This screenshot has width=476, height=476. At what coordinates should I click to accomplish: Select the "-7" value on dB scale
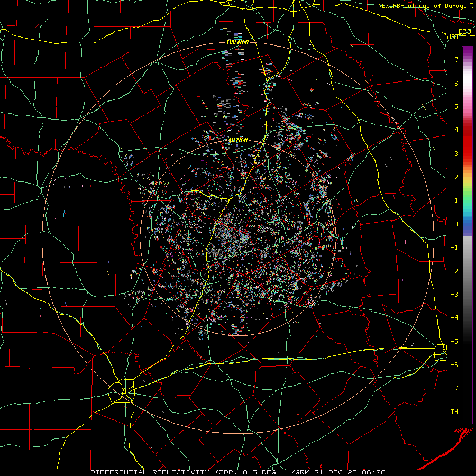pos(454,388)
